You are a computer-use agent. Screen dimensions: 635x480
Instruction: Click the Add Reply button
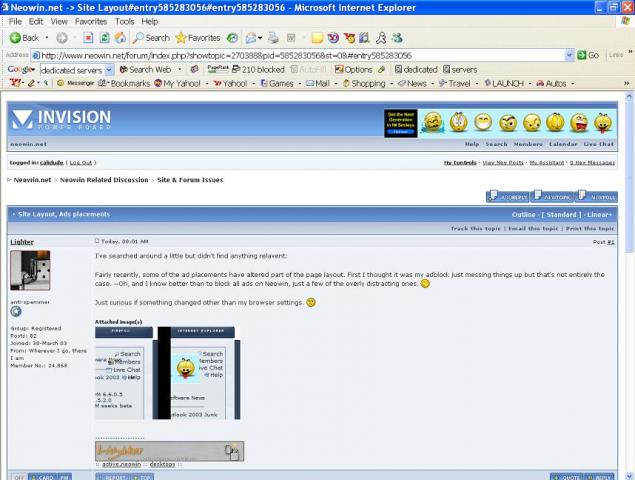pyautogui.click(x=507, y=196)
